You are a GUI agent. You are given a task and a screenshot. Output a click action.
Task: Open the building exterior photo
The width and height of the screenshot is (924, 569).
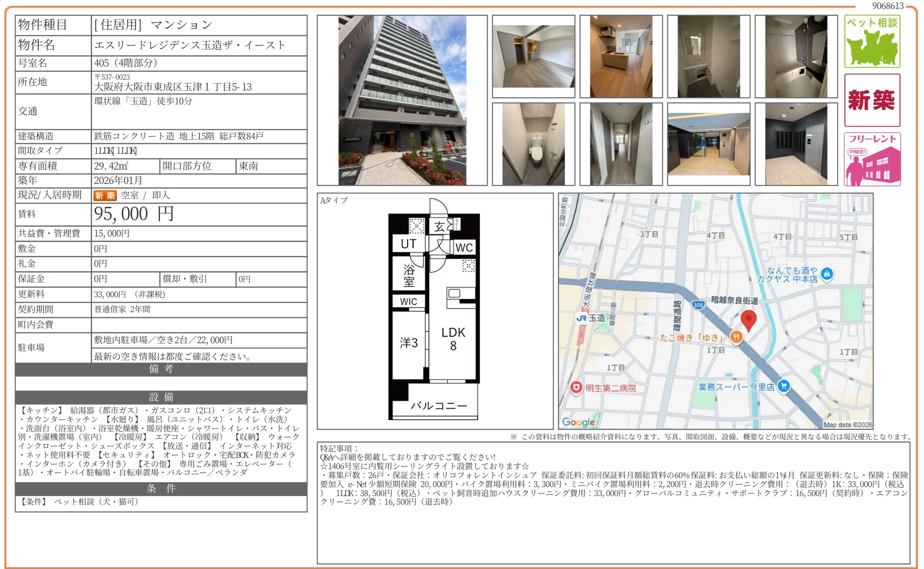click(402, 100)
